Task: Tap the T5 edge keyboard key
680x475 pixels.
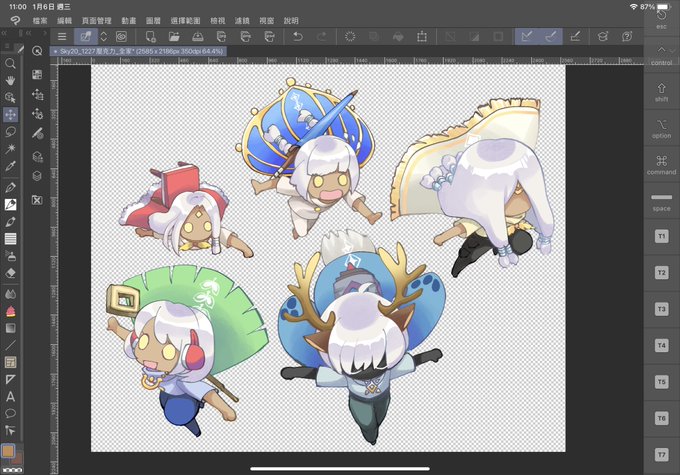Action: [x=661, y=382]
